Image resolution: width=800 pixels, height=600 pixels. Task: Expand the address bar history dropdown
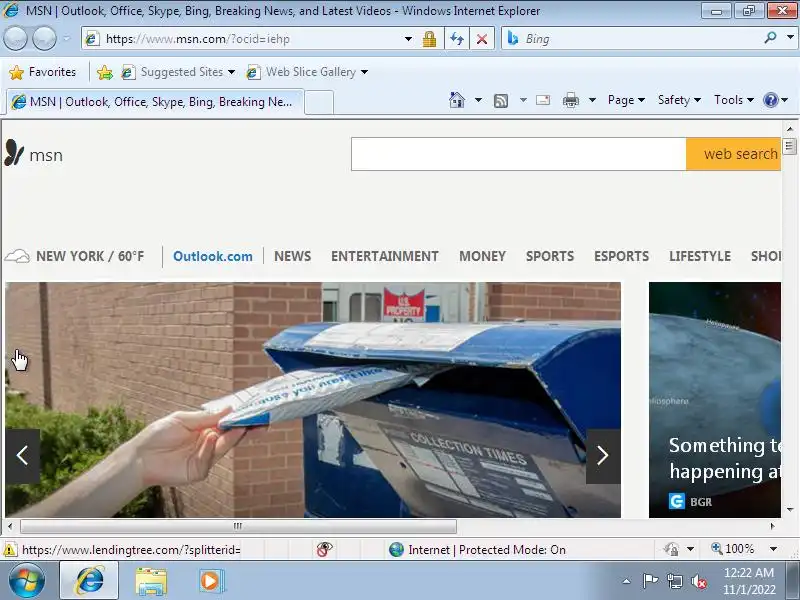point(408,39)
